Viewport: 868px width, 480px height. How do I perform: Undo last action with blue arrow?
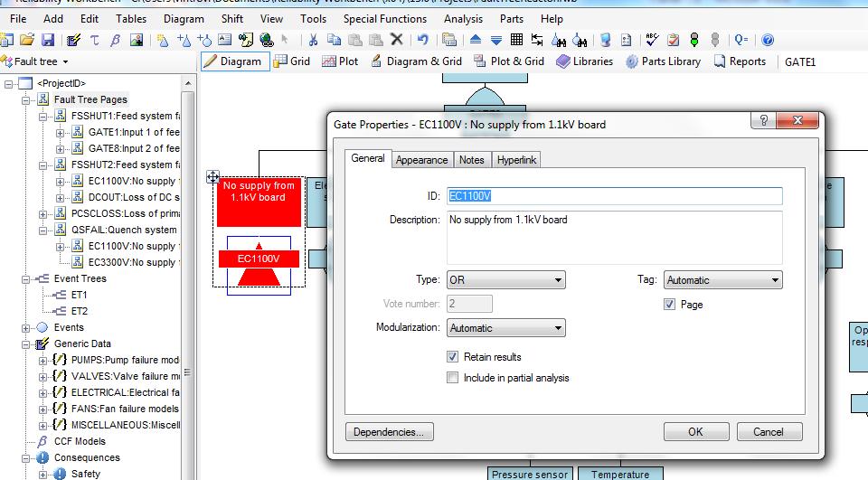coord(423,40)
